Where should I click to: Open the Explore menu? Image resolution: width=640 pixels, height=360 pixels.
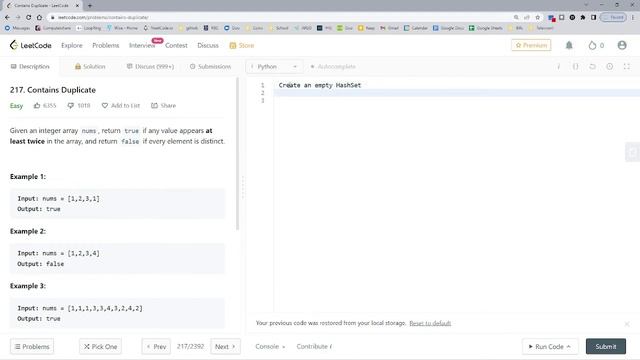[x=72, y=45]
